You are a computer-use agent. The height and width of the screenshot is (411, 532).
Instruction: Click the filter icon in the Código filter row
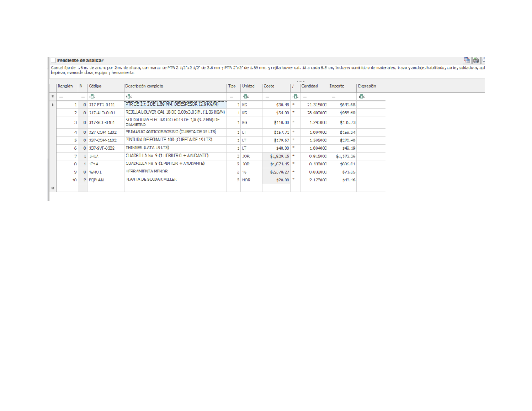tap(91, 96)
